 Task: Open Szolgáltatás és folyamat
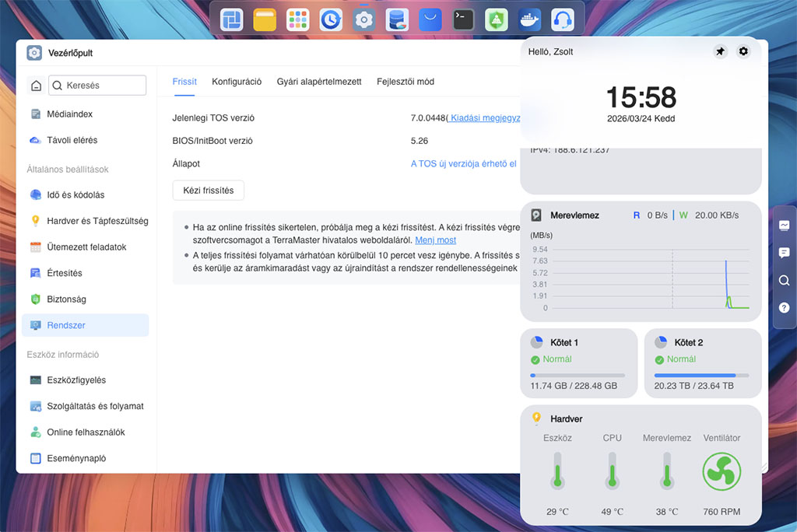86,406
